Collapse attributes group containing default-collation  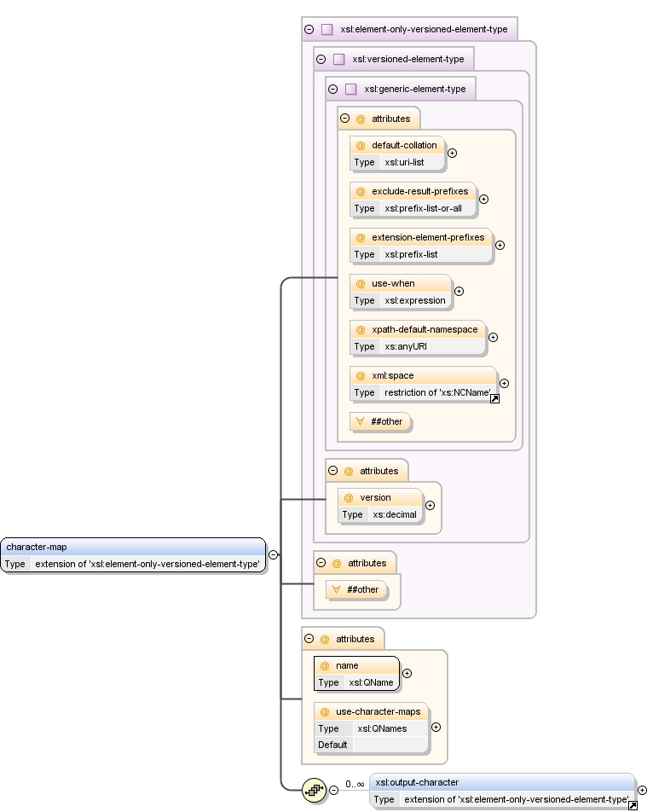pyautogui.click(x=344, y=119)
